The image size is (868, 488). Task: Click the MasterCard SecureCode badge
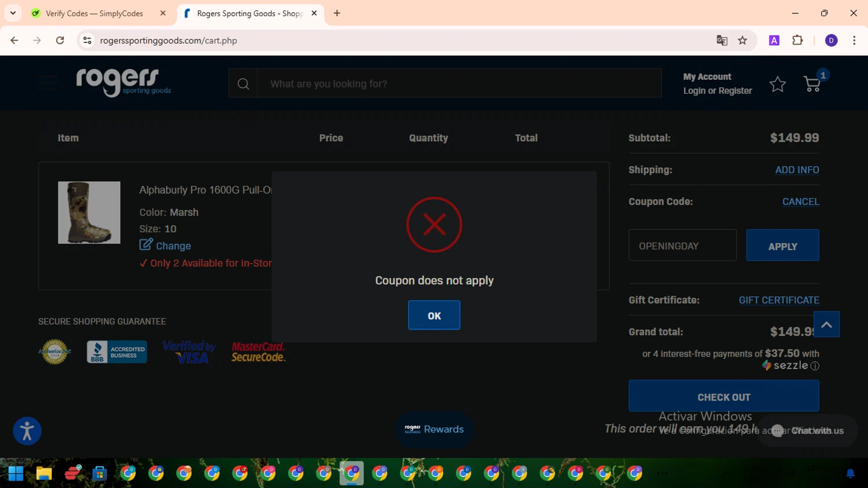(x=258, y=351)
